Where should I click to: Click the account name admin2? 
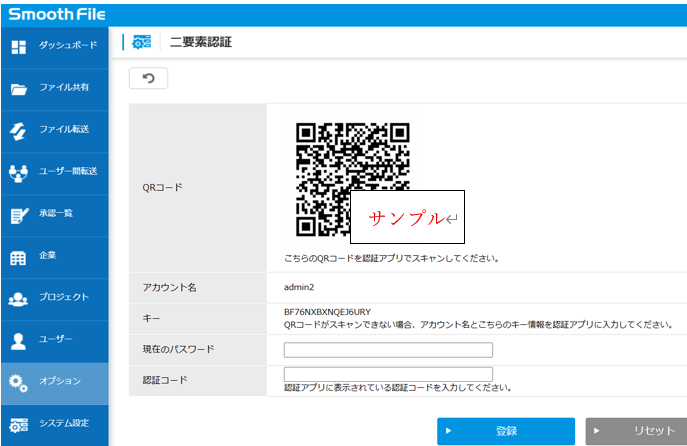pyautogui.click(x=299, y=287)
